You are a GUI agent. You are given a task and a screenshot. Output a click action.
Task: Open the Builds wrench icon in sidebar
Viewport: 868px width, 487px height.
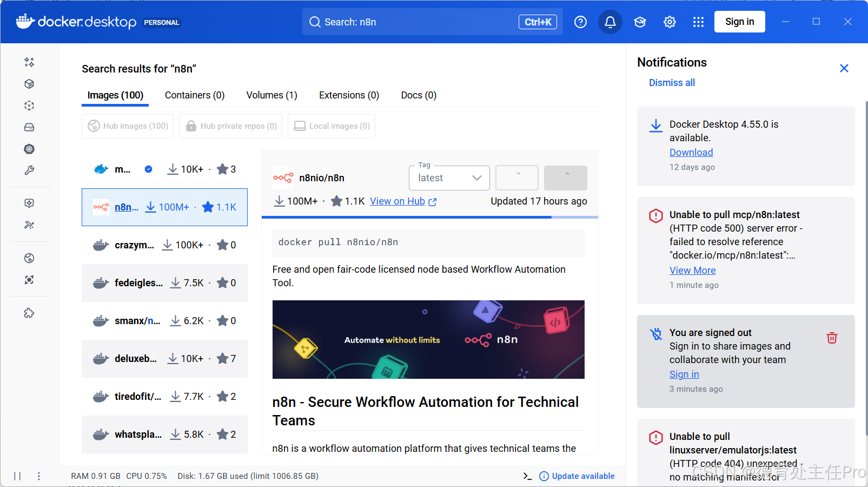(29, 170)
